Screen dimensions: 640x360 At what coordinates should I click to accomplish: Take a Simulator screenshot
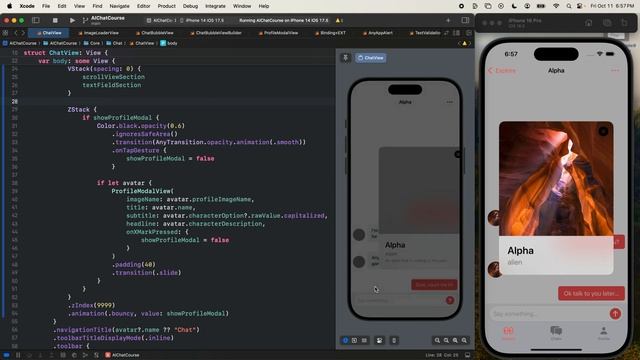tap(607, 23)
